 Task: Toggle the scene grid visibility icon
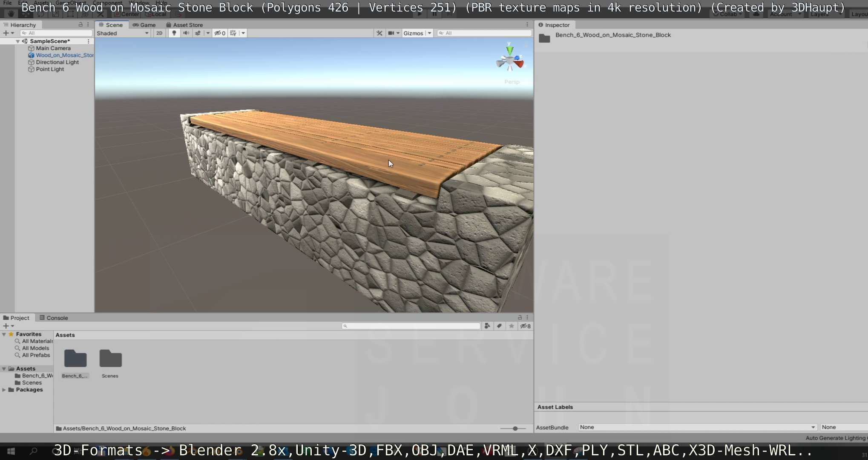(x=233, y=33)
